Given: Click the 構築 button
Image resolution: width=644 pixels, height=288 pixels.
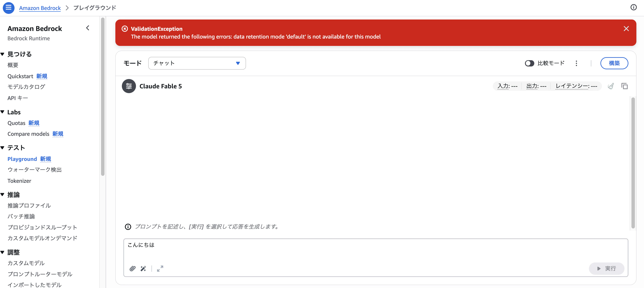Looking at the screenshot, I should click(x=614, y=63).
